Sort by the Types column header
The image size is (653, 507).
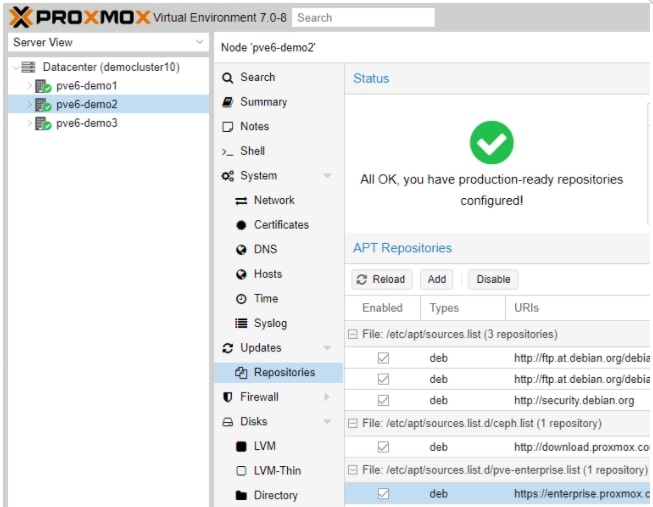coord(463,308)
